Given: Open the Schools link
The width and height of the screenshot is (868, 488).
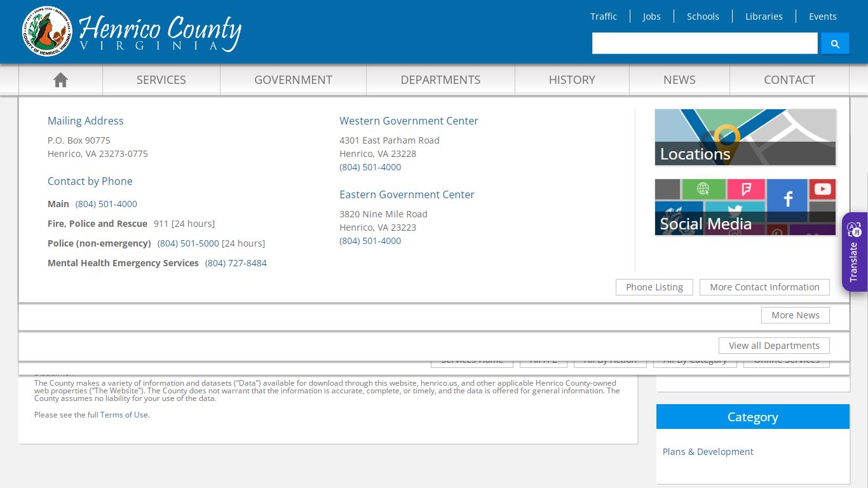Looking at the screenshot, I should (703, 17).
